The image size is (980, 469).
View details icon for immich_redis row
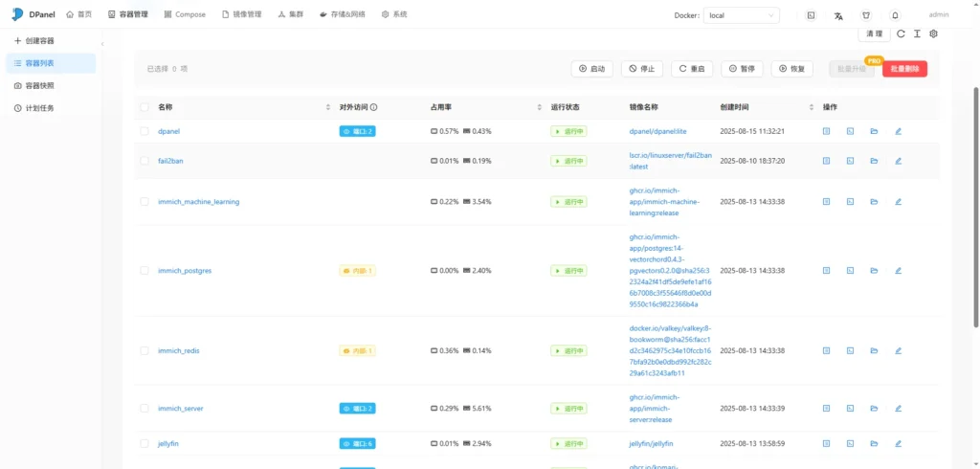pos(826,351)
